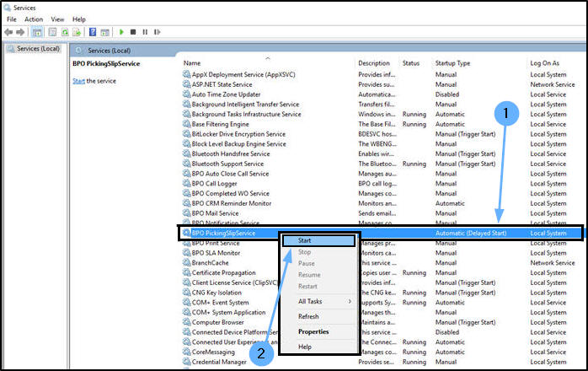Expand the All Tasks submenu arrow

(x=350, y=301)
